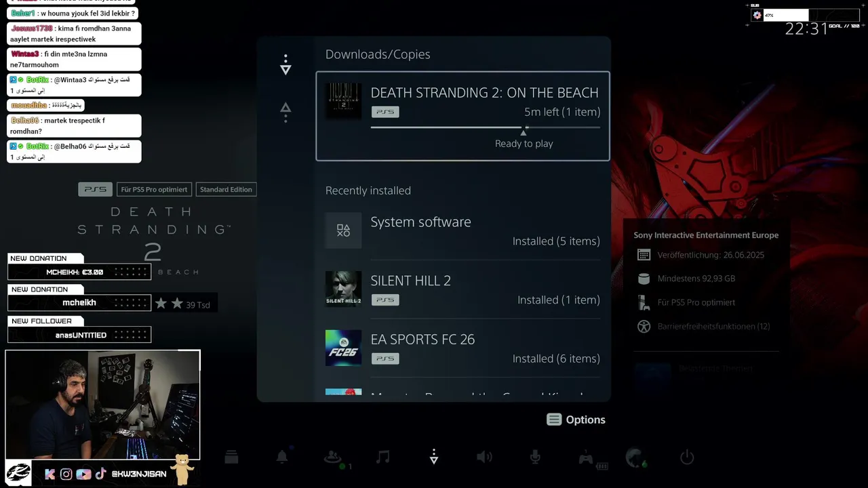Click the 22:31 clock
Screen dimensions: 868x488
coord(806,29)
